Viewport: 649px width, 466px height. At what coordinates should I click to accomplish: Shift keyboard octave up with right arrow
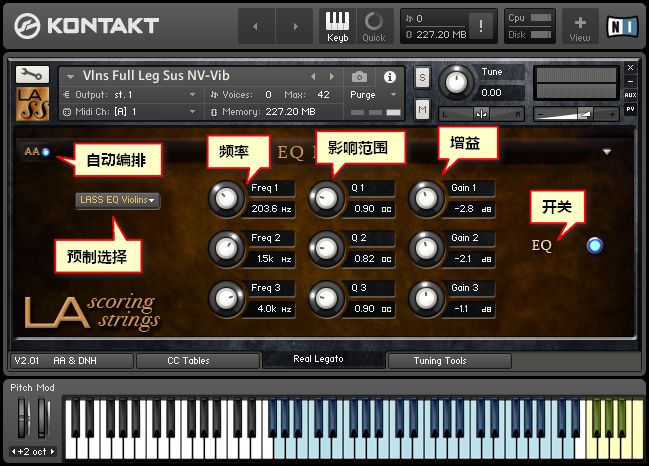coord(52,452)
